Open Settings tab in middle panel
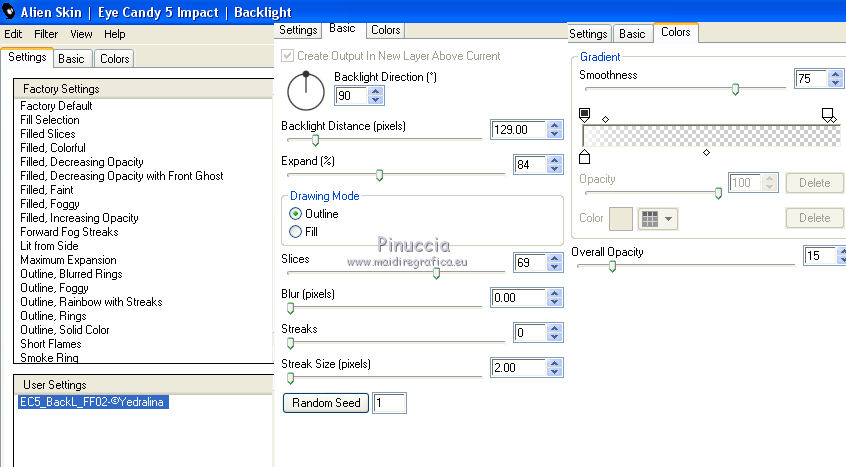The height and width of the screenshot is (467, 846). (x=298, y=30)
